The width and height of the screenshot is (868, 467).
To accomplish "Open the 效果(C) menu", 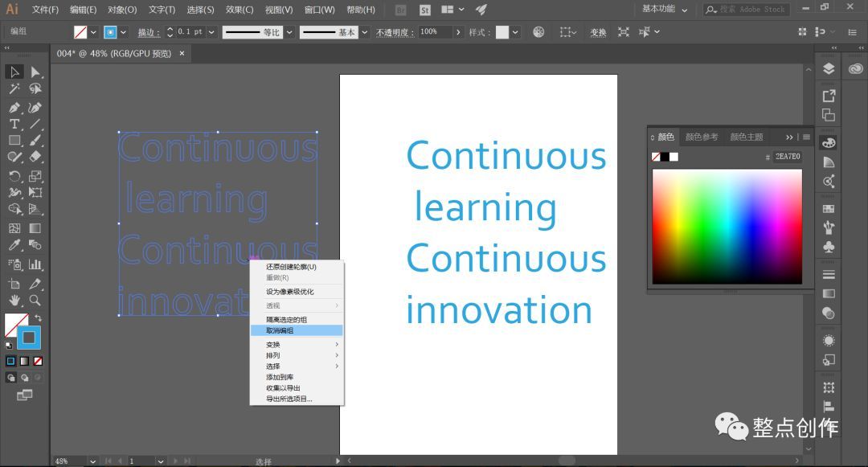I will click(240, 10).
